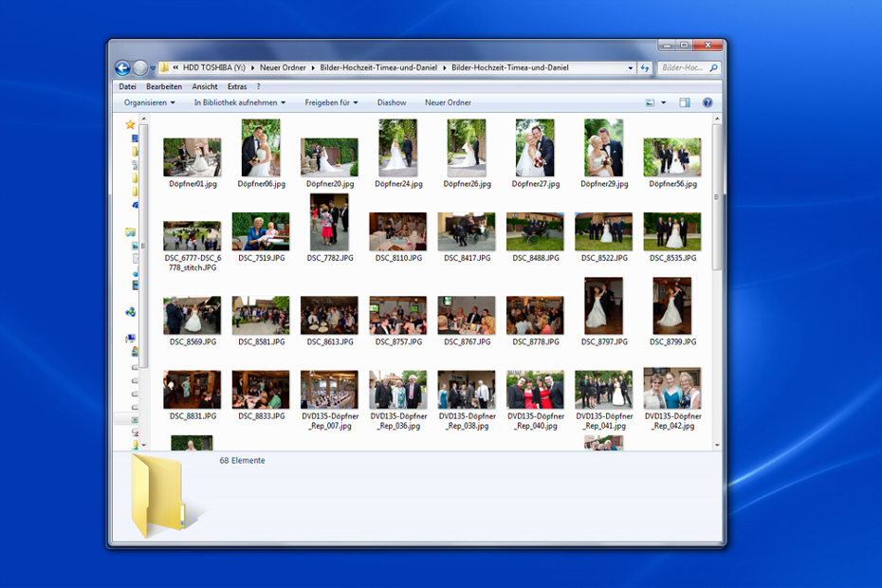Expand the Freigeben für dropdown
Viewport: 882px width, 588px height.
(331, 102)
